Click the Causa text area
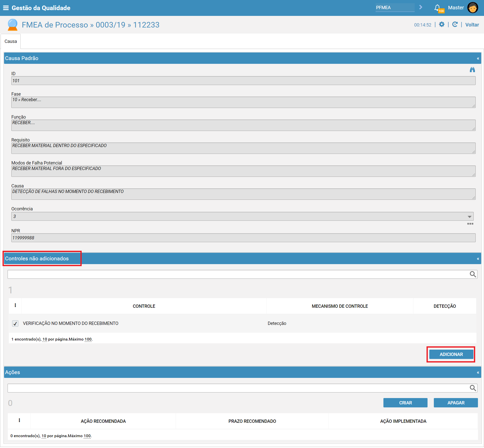This screenshot has height=448, width=484. pos(243,194)
